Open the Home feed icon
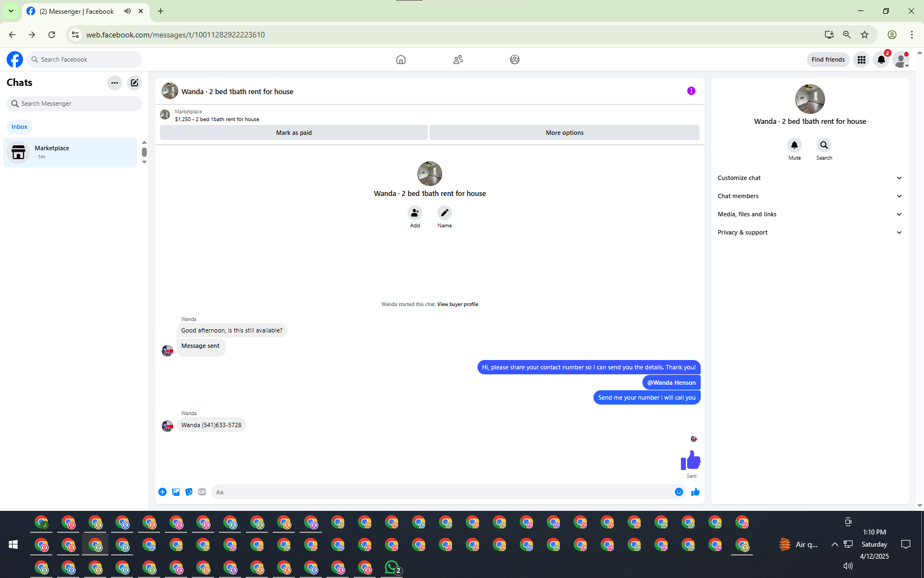The image size is (924, 578). 401,59
